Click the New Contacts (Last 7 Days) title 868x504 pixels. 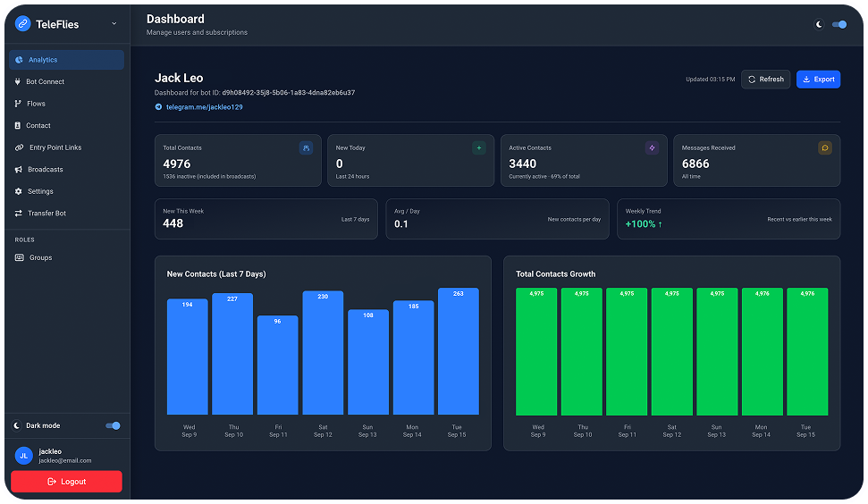point(216,274)
